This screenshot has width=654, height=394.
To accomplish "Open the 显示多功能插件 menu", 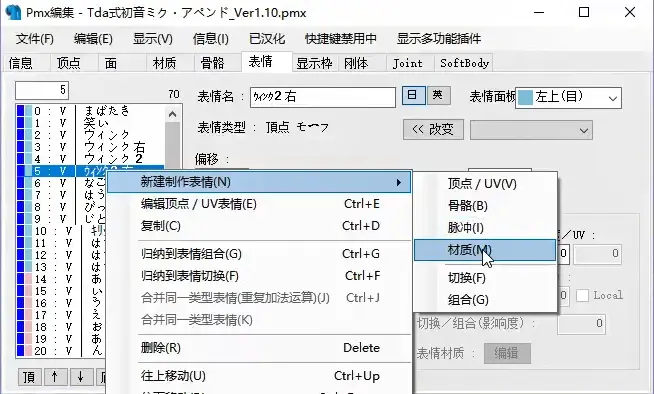I will (x=439, y=39).
